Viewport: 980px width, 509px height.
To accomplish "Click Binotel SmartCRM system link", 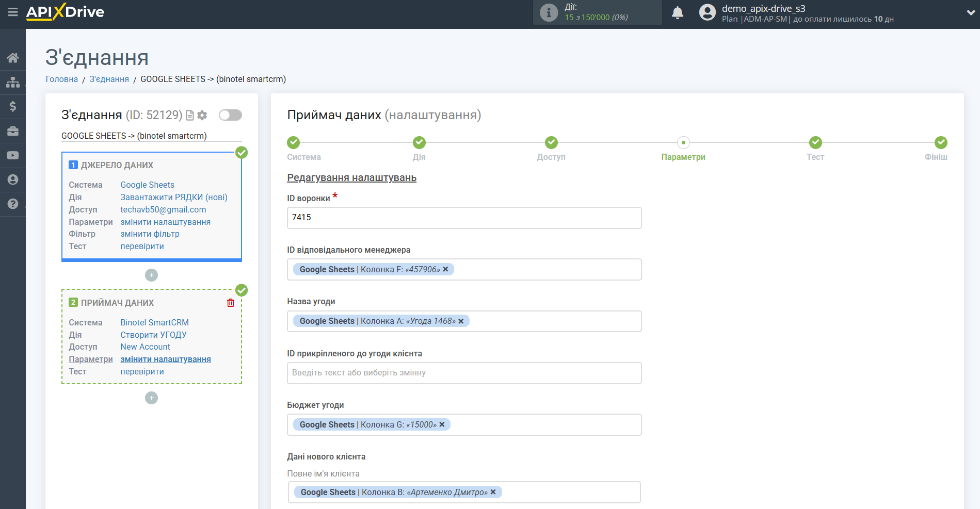I will [155, 322].
